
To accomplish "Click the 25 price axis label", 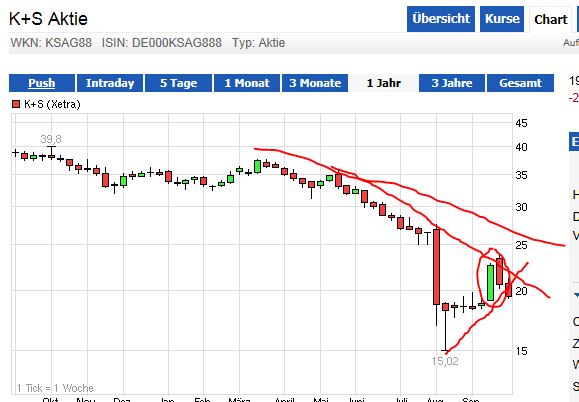I will click(x=521, y=245).
